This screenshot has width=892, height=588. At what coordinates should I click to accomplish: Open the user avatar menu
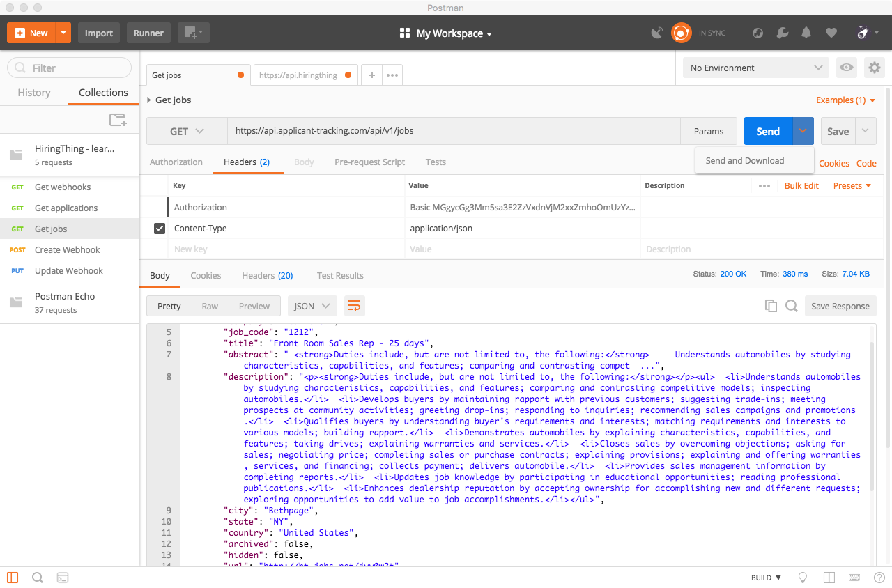867,33
